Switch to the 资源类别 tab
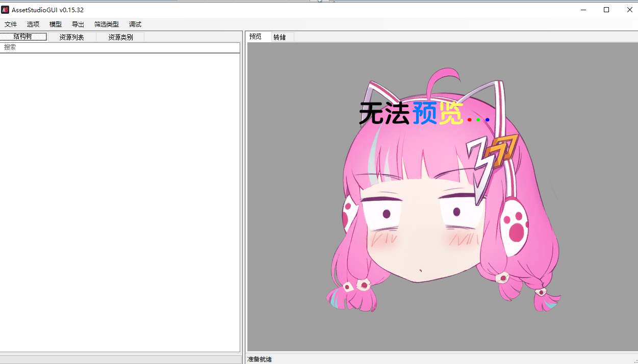 click(x=120, y=37)
